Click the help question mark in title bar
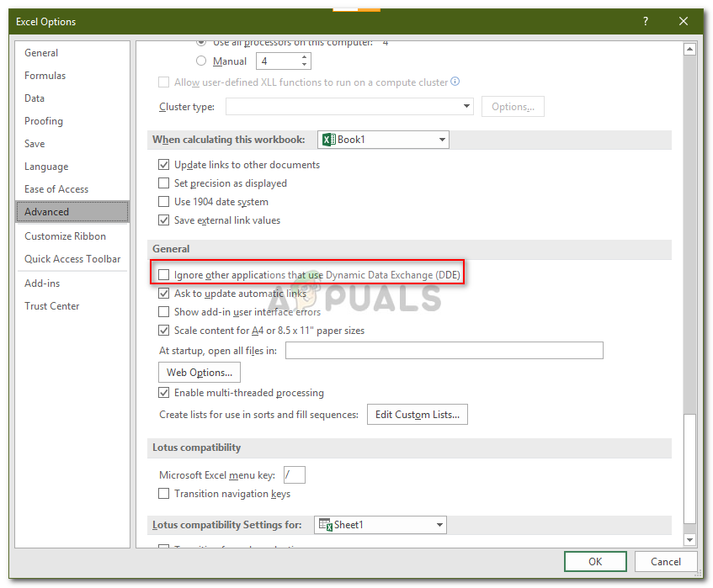 [x=646, y=21]
